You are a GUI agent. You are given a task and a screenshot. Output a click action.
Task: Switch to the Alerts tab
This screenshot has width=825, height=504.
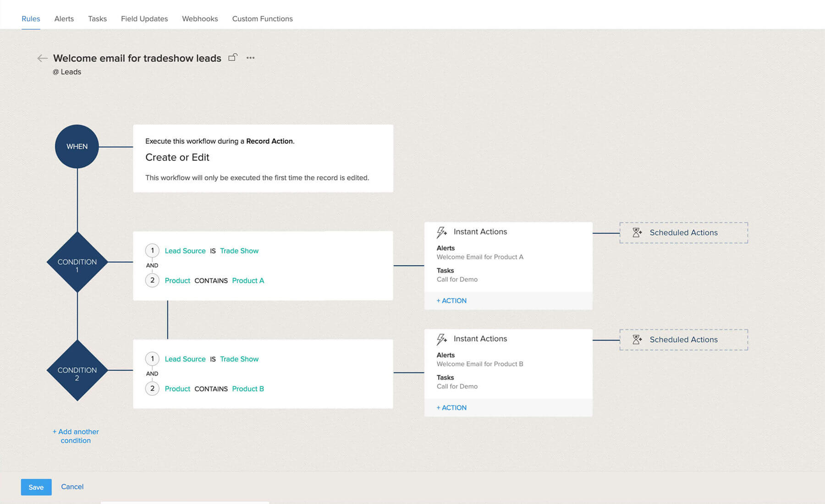tap(64, 19)
